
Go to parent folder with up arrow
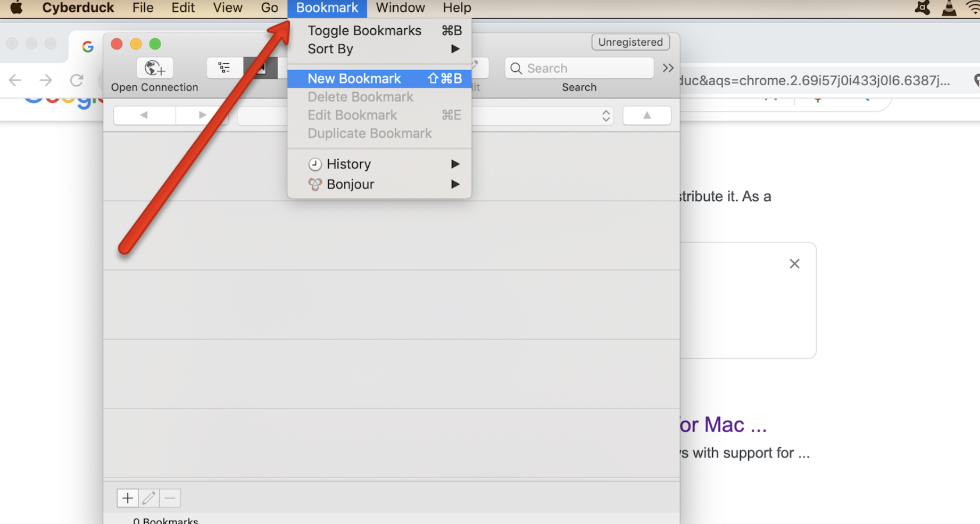[x=647, y=115]
